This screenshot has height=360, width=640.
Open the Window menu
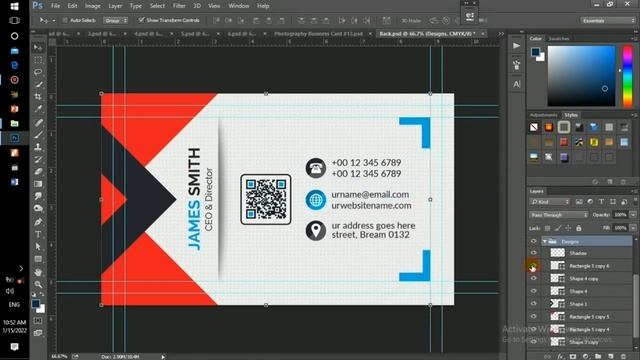(239, 6)
